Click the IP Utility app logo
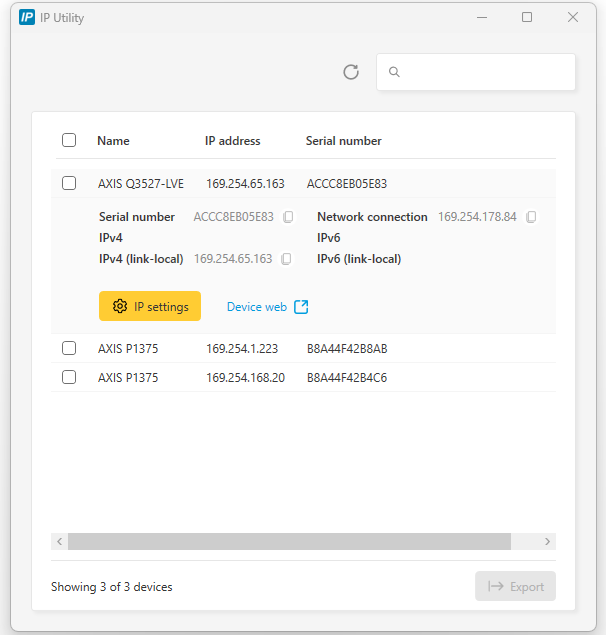606x635 pixels. click(x=27, y=17)
